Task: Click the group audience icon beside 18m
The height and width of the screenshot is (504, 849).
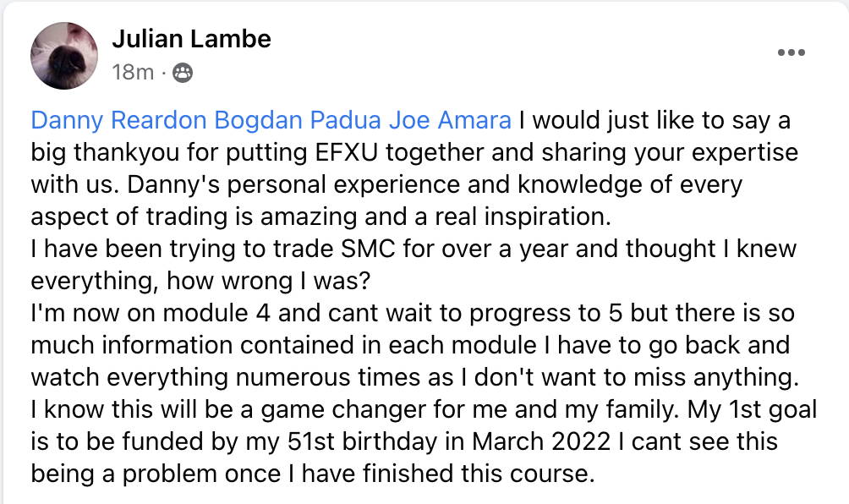Action: pyautogui.click(x=183, y=73)
